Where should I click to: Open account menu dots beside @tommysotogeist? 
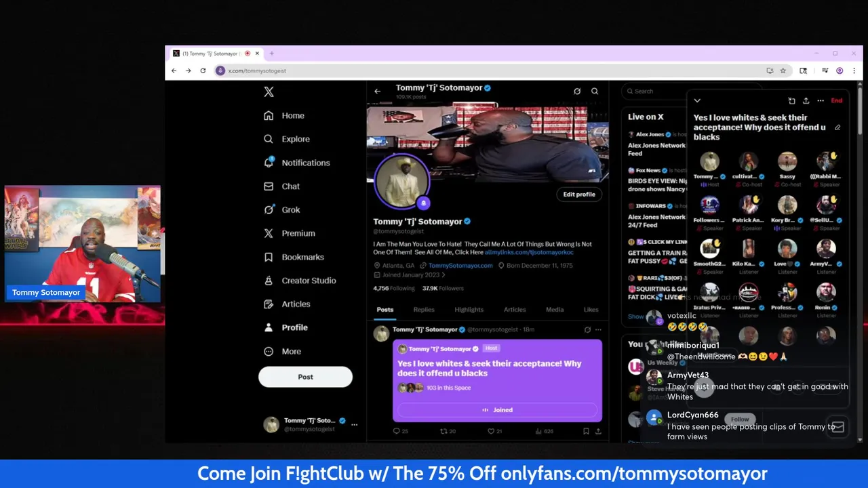pos(354,424)
